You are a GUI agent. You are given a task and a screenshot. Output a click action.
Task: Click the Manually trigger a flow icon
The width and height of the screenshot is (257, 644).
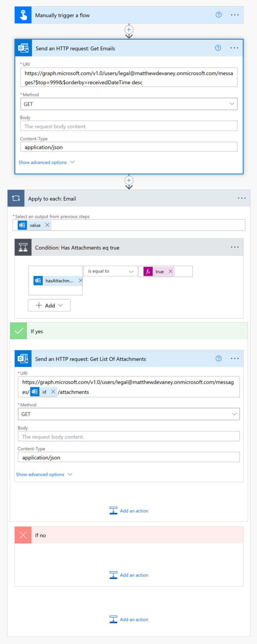[22, 15]
